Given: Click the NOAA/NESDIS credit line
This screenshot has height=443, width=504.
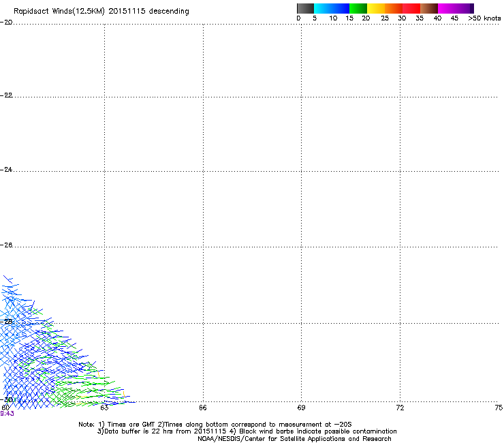Looking at the screenshot, I should (294, 439).
